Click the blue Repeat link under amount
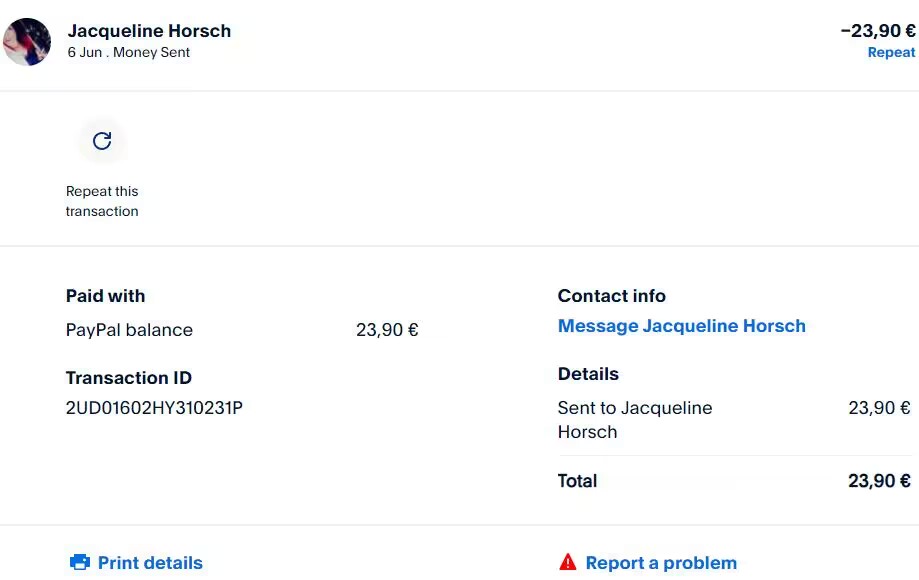 point(891,53)
